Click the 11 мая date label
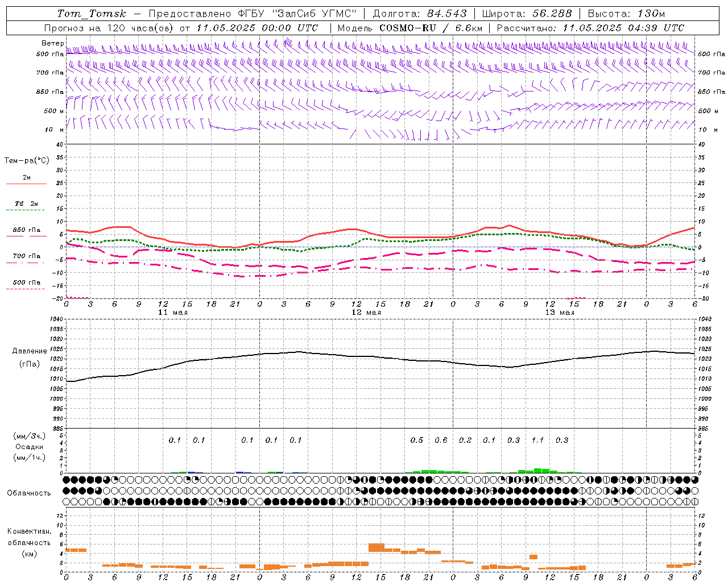 point(172,313)
